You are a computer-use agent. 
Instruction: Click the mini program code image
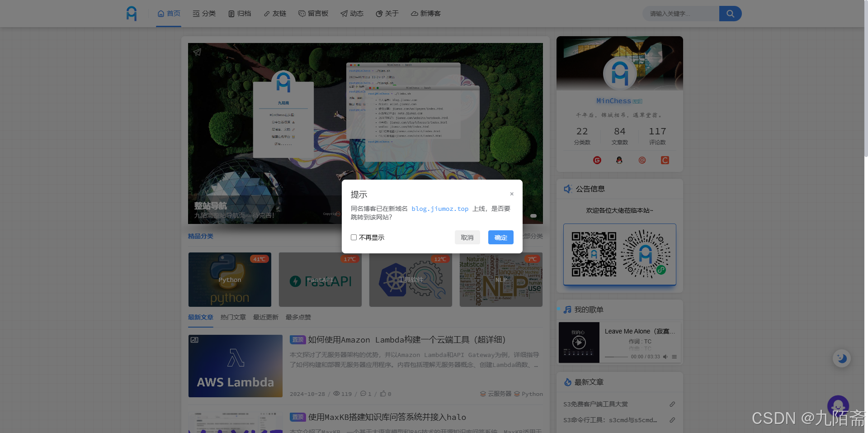coord(646,254)
